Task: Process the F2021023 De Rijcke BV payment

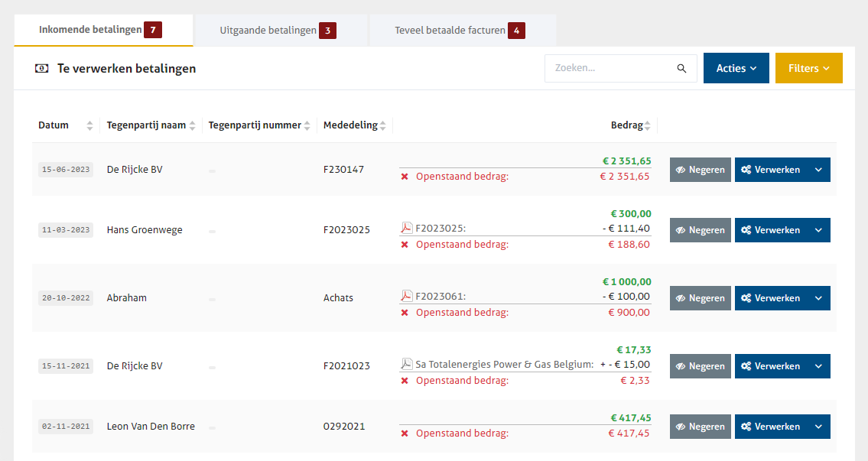Action: click(x=770, y=366)
